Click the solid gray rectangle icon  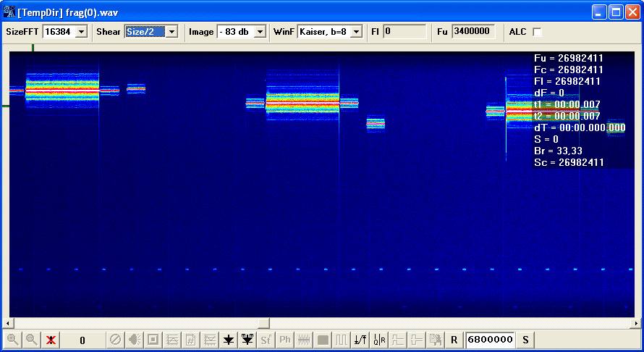tap(323, 340)
